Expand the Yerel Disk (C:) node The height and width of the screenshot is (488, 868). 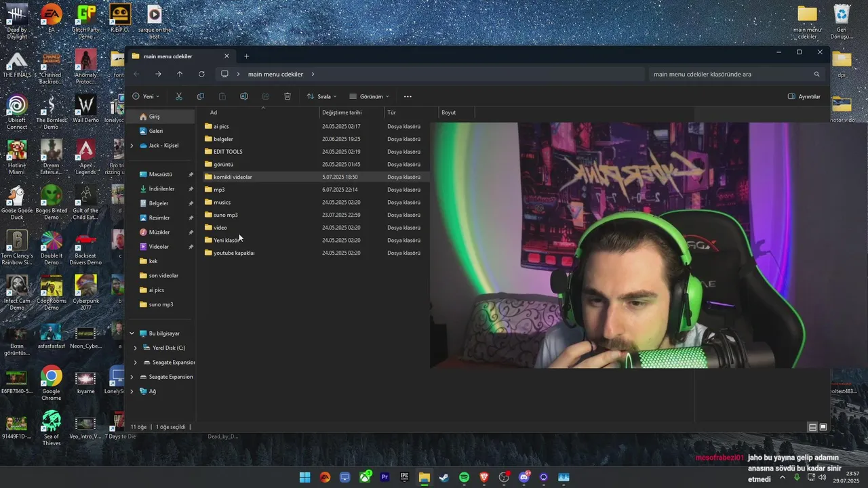coord(136,348)
